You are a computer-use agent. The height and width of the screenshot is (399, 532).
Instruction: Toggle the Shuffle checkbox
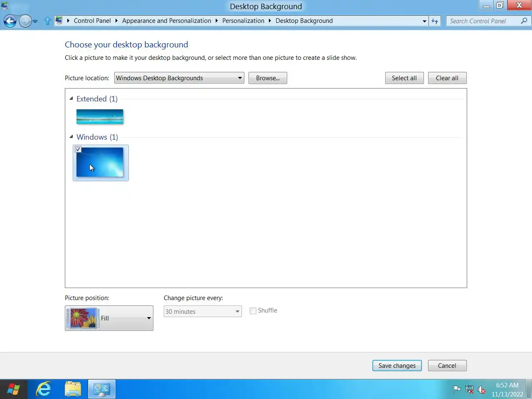tap(253, 311)
